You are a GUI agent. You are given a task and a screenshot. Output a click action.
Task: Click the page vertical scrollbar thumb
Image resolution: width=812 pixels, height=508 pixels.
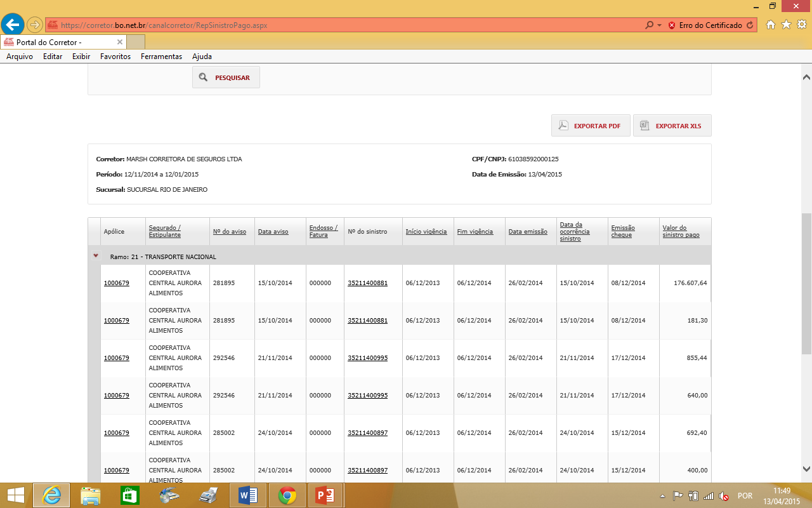(806, 283)
